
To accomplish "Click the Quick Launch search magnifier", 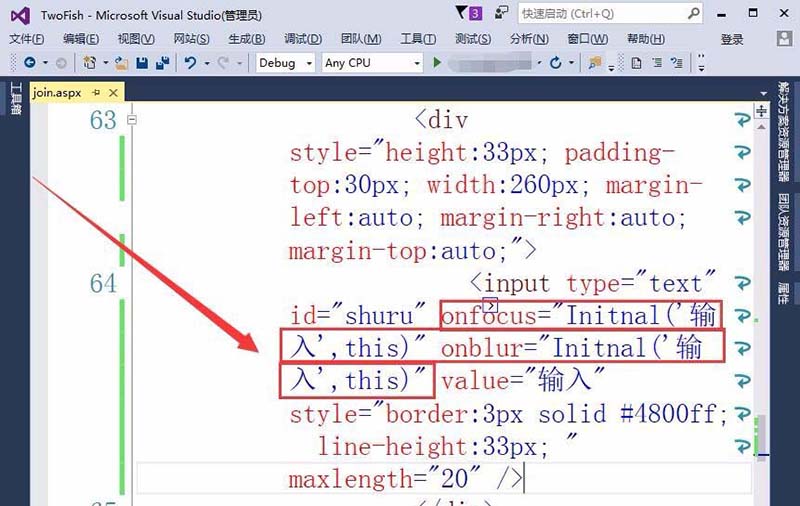I will [693, 13].
